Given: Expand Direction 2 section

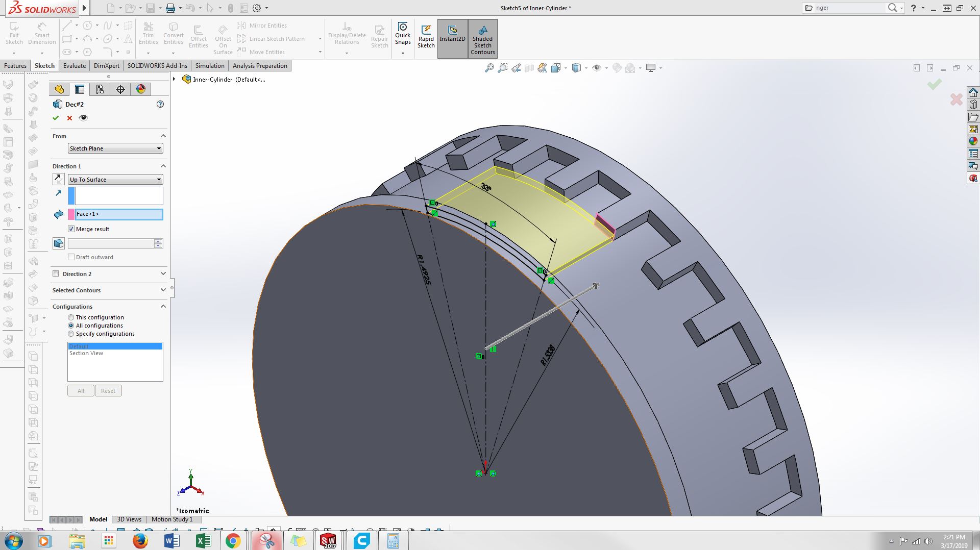Looking at the screenshot, I should (x=163, y=274).
